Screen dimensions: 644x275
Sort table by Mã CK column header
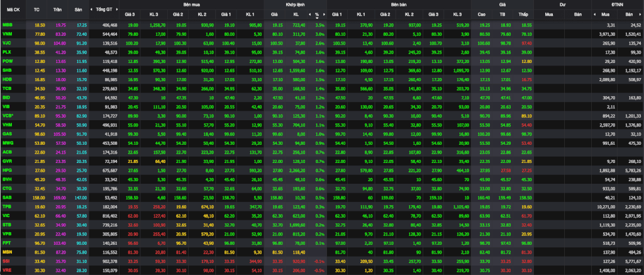pos(13,9)
